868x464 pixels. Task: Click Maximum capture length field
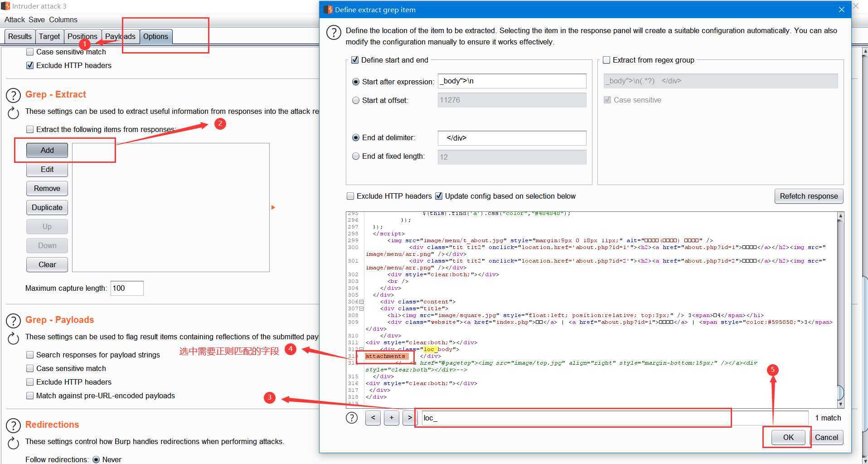127,288
